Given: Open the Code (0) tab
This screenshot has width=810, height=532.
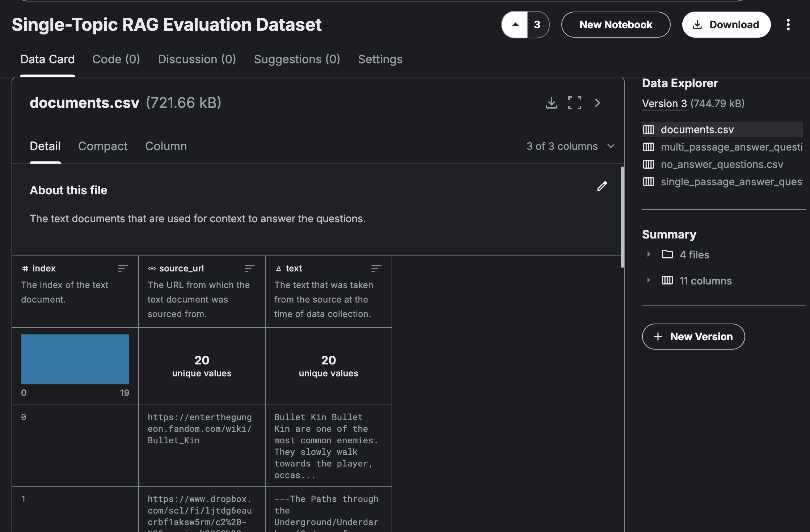Looking at the screenshot, I should pos(116,59).
